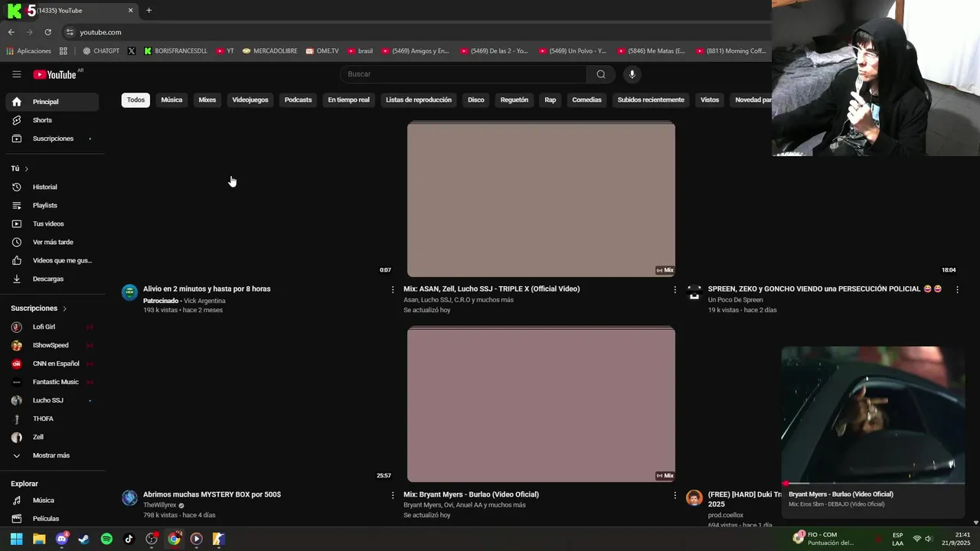Open Spotify from the taskbar

(x=106, y=539)
